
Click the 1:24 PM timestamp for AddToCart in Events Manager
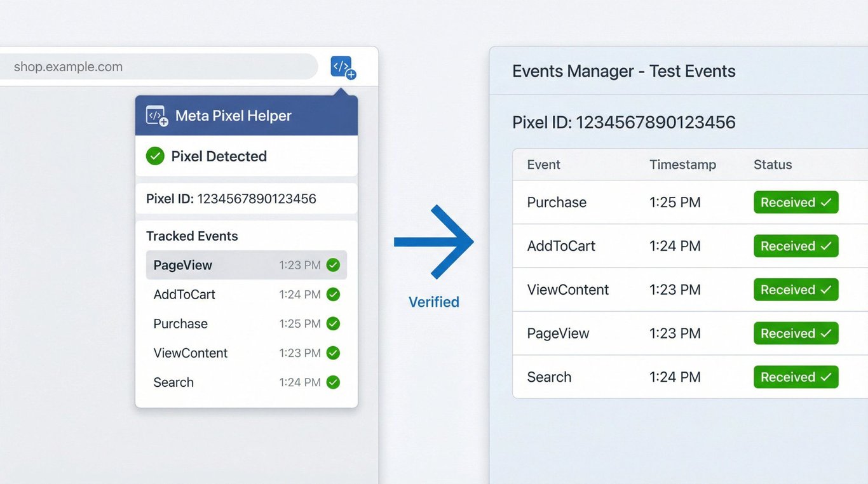click(675, 246)
